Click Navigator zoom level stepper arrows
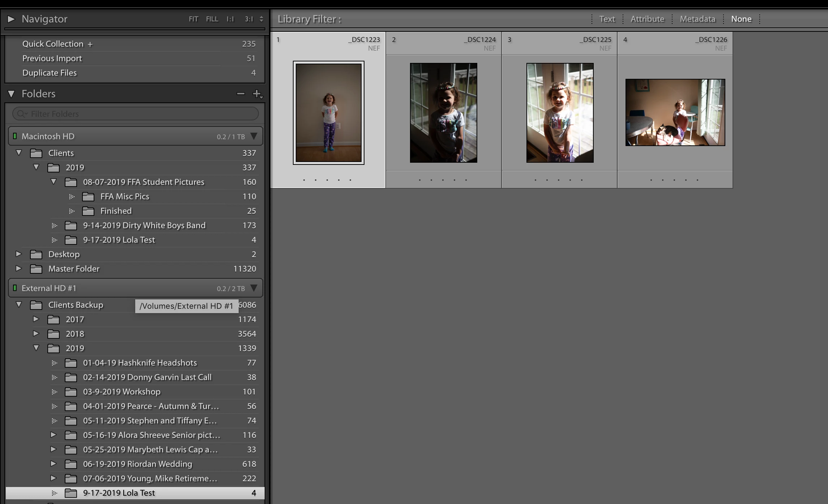This screenshot has width=828, height=504. pos(261,19)
